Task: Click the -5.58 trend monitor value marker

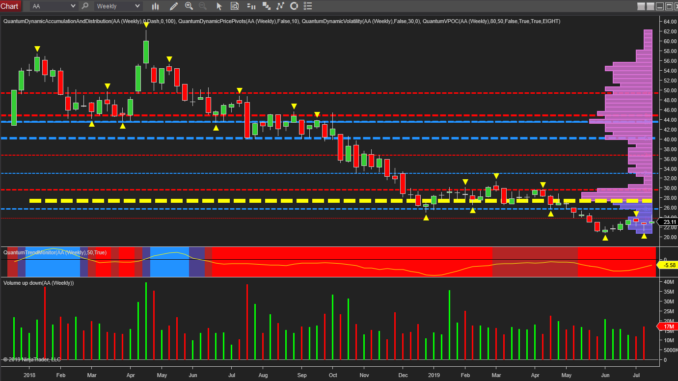Action: [x=668, y=265]
